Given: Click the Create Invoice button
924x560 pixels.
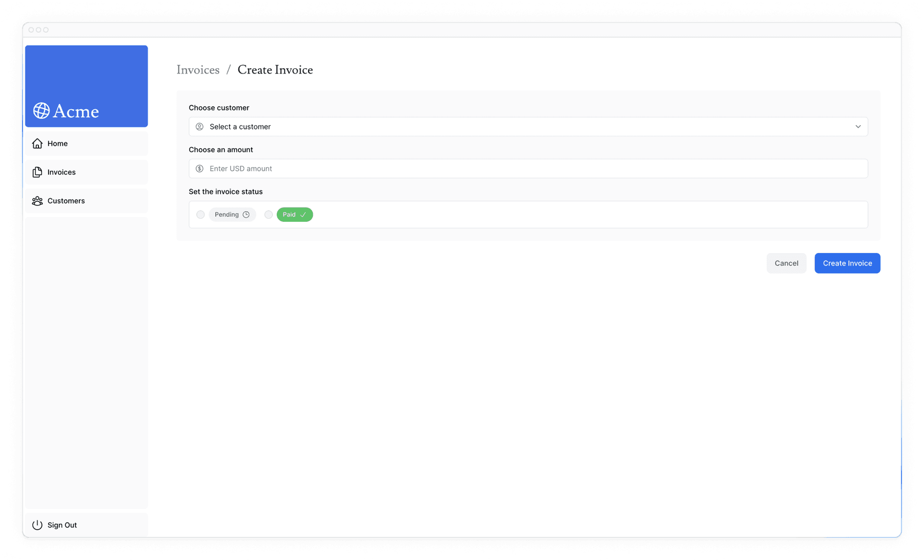Looking at the screenshot, I should (847, 263).
